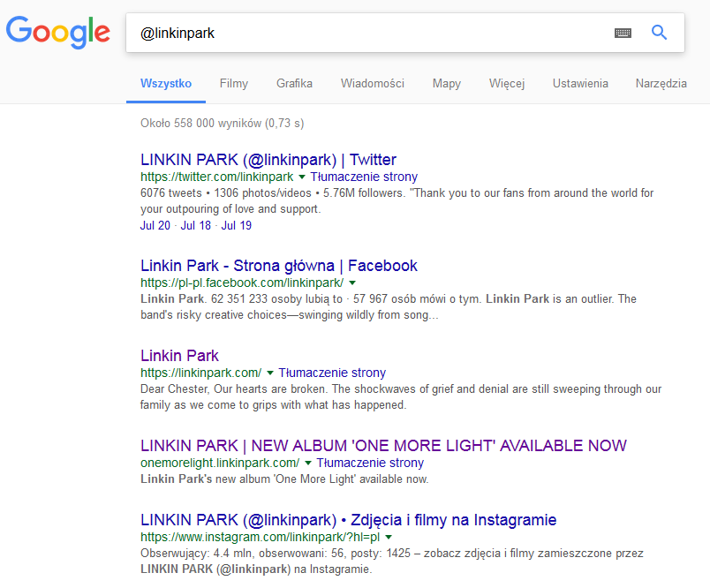Viewport: 710px width, 588px height.
Task: Expand arrow next to twitter.com/linkinpark URL
Action: pos(302,177)
